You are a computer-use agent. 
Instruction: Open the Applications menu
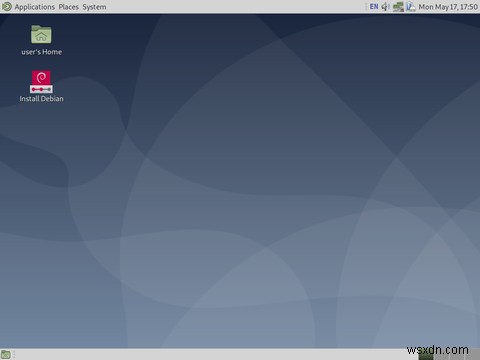point(34,7)
